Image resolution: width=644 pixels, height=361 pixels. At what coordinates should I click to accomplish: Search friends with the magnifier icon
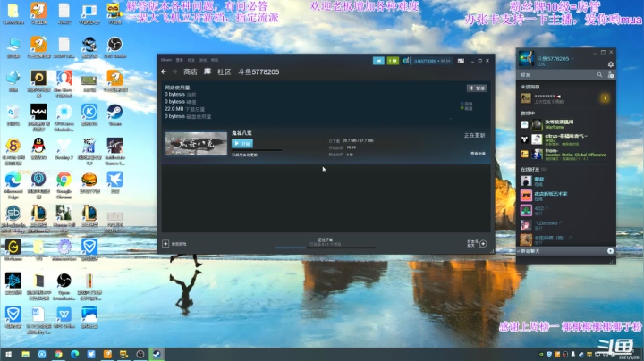click(x=599, y=75)
